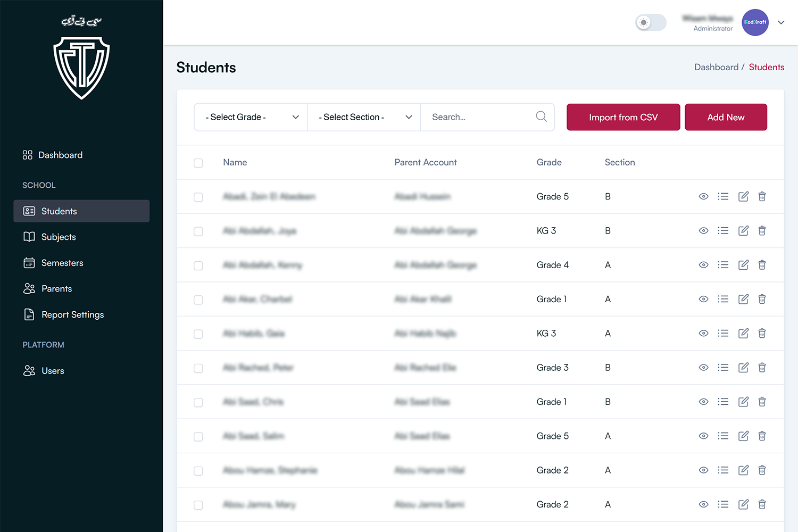Toggle the light/dark mode switch
The image size is (798, 532).
pos(650,22)
